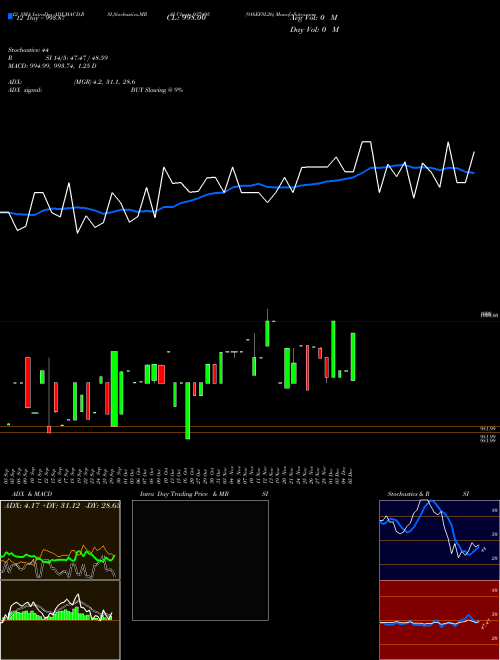This screenshot has width=500, height=660.
Task: Click the 'Avg Vol: 0 M' label
Action: (314, 18)
